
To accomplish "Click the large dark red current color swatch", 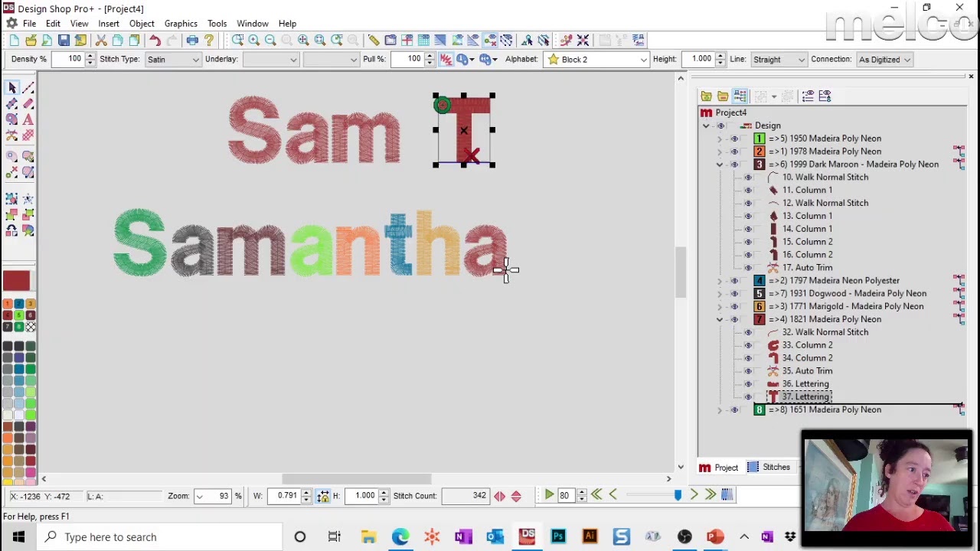I will pyautogui.click(x=16, y=281).
